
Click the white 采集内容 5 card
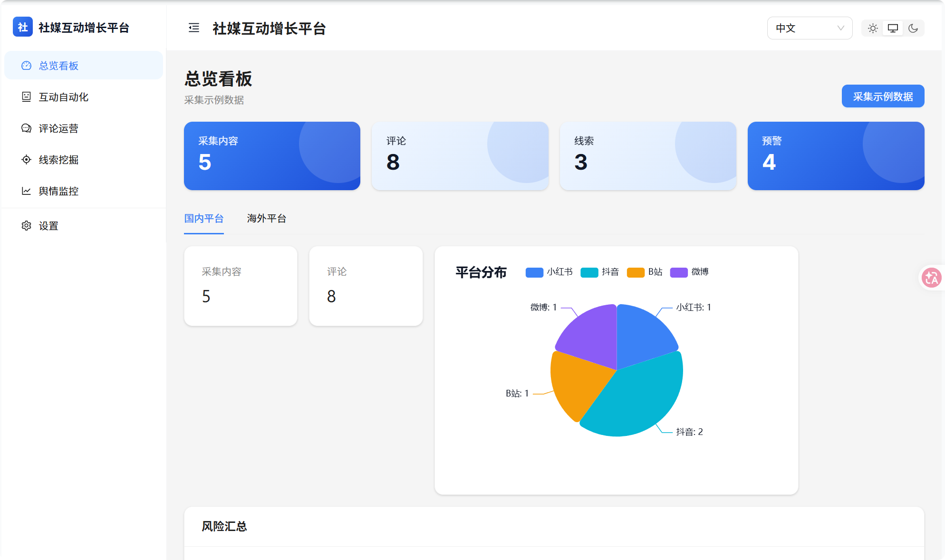point(241,286)
